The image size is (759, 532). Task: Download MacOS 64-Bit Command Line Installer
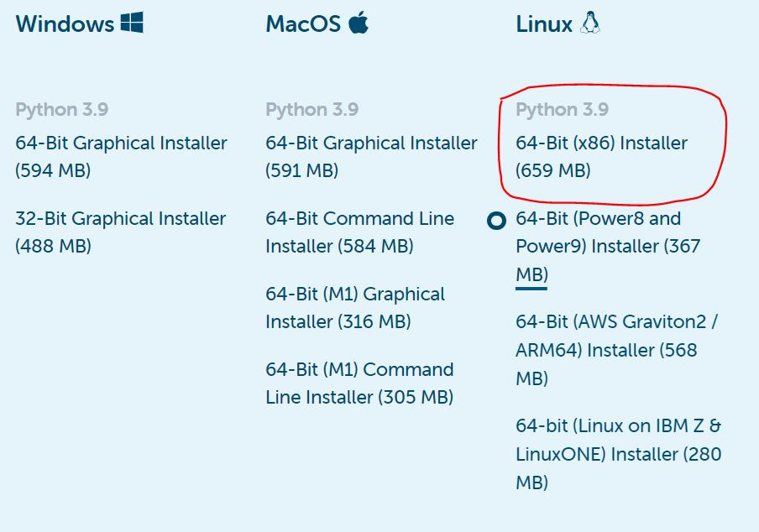click(359, 232)
